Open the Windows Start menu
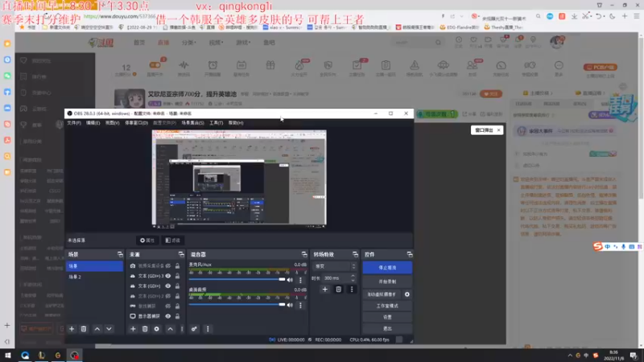The width and height of the screenshot is (644, 362). tap(8, 356)
